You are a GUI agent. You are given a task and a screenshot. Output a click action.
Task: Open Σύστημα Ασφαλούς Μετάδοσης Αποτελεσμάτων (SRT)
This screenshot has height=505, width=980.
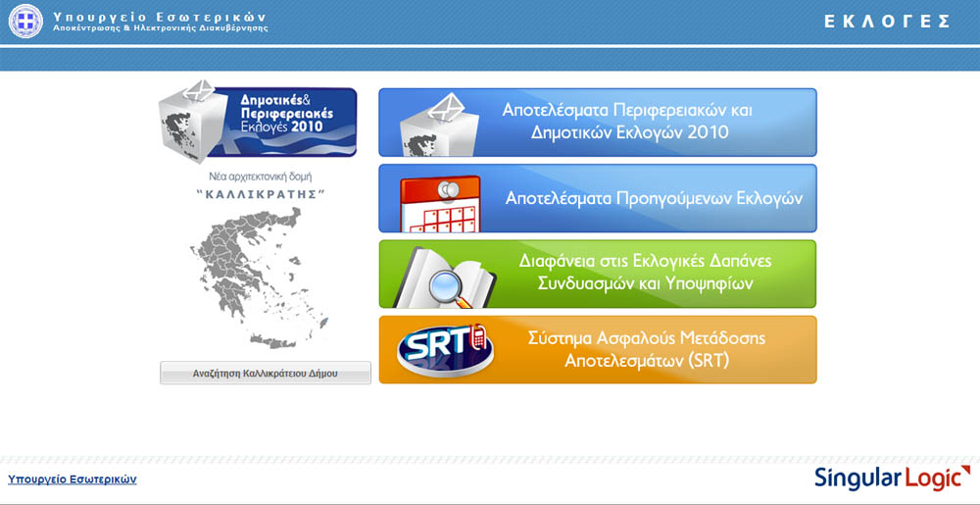click(598, 349)
